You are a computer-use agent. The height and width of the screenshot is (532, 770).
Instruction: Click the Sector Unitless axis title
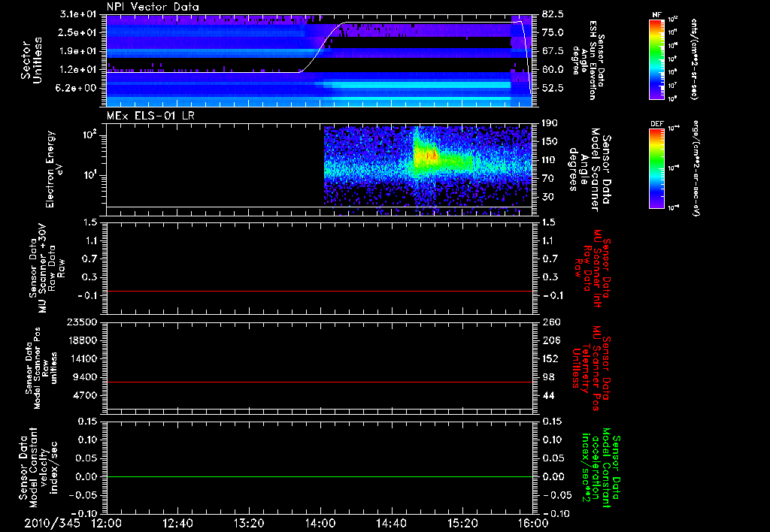click(32, 60)
